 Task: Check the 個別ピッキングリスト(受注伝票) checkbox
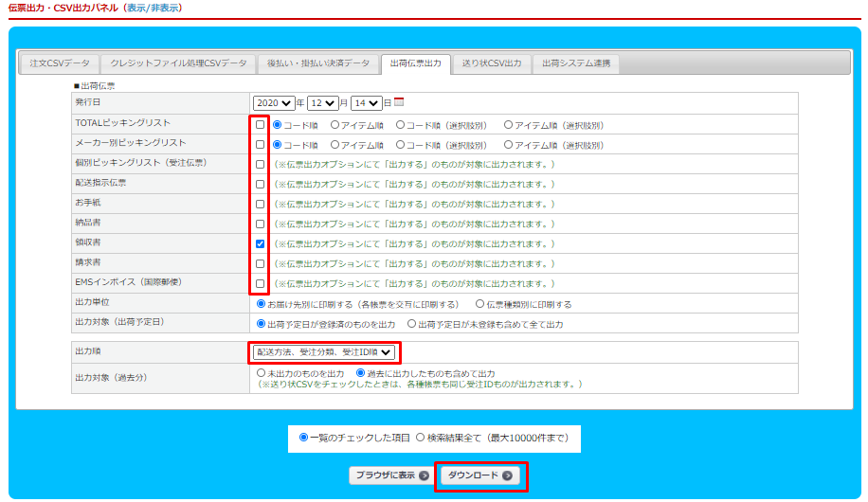[x=260, y=165]
